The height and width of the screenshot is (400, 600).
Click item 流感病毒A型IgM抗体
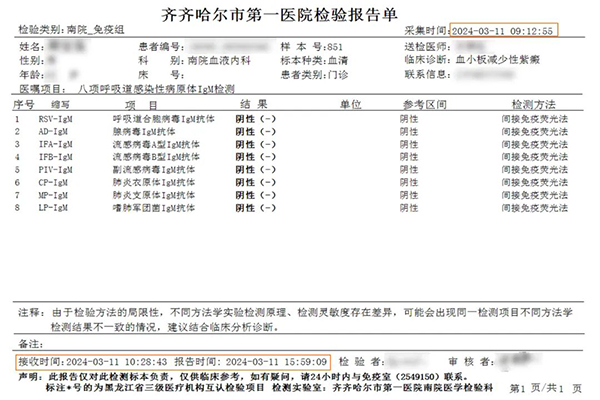pyautogui.click(x=156, y=144)
